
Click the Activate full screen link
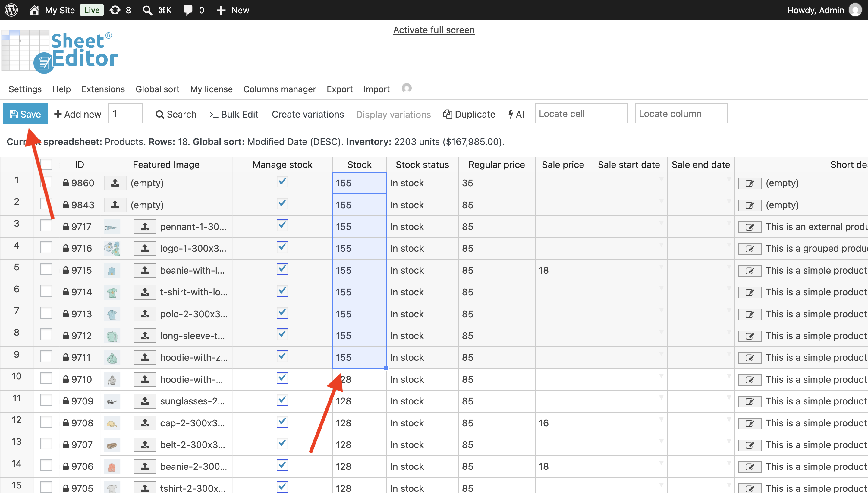[x=434, y=30]
